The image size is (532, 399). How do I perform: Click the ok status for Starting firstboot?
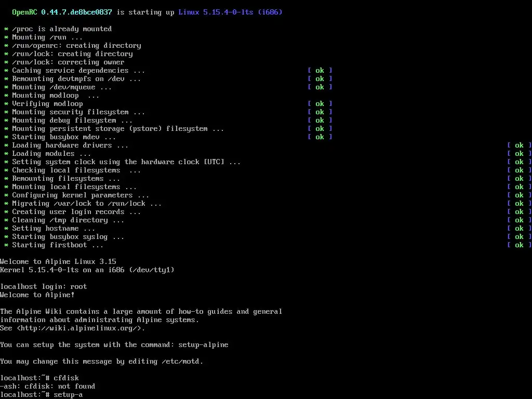point(520,245)
